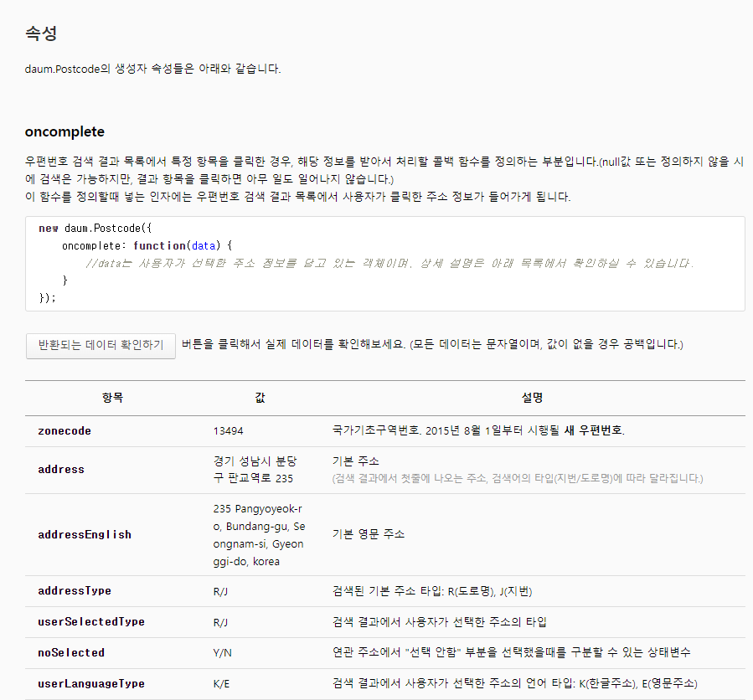Click the R/J value in the userSelectedType row

tap(220, 622)
